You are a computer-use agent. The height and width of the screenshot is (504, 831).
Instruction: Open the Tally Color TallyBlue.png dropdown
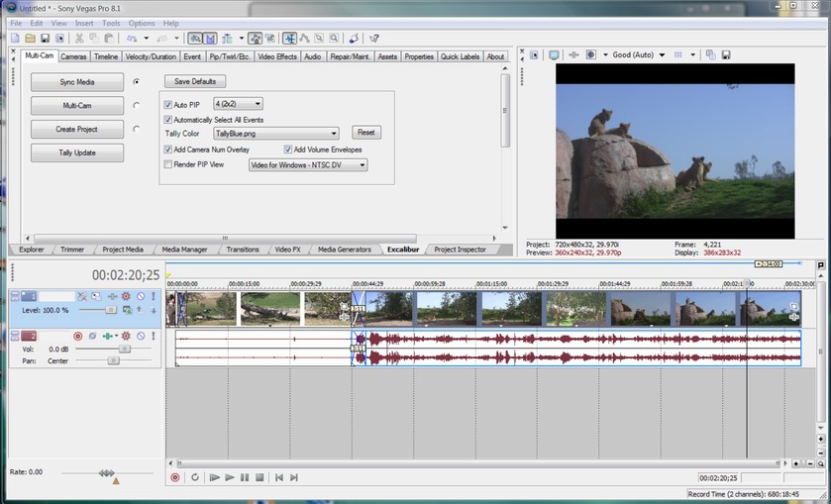pyautogui.click(x=334, y=133)
